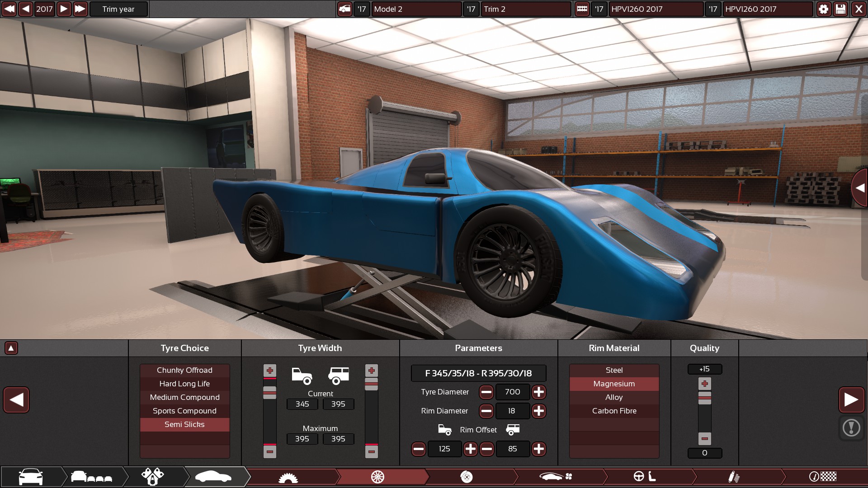Collapse the bottom panel with the up arrow

click(x=11, y=348)
